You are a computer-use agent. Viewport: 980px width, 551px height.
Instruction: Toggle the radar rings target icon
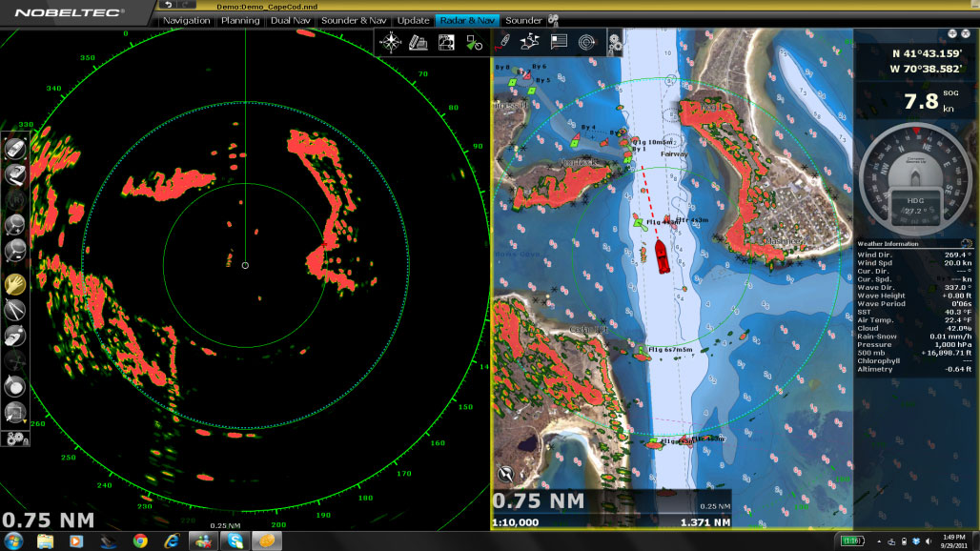coord(586,42)
